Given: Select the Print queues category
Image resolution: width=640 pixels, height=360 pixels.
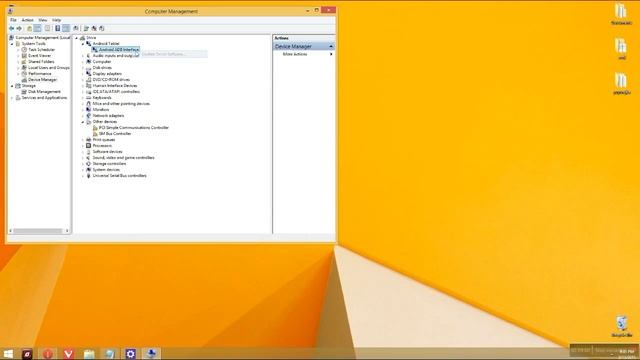Looking at the screenshot, I should 104,140.
